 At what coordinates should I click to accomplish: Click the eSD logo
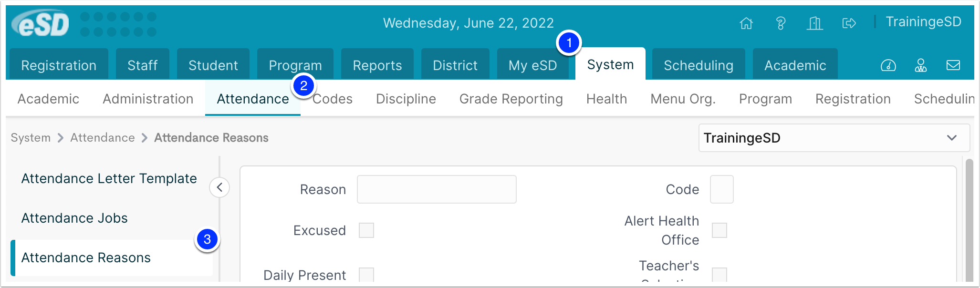pyautogui.click(x=41, y=24)
